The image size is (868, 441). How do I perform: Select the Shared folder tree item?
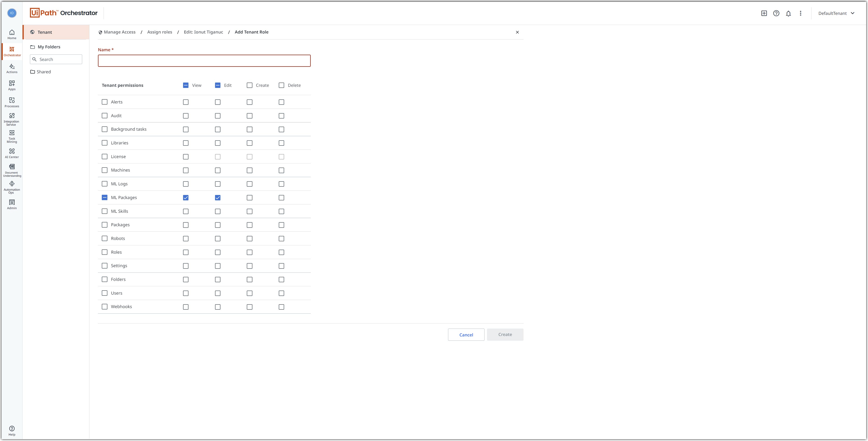click(43, 72)
